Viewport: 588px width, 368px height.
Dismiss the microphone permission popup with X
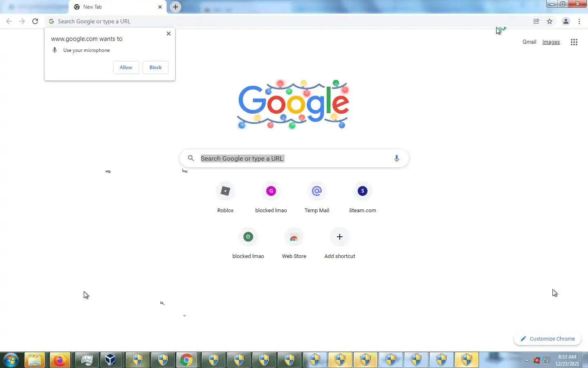pyautogui.click(x=169, y=34)
